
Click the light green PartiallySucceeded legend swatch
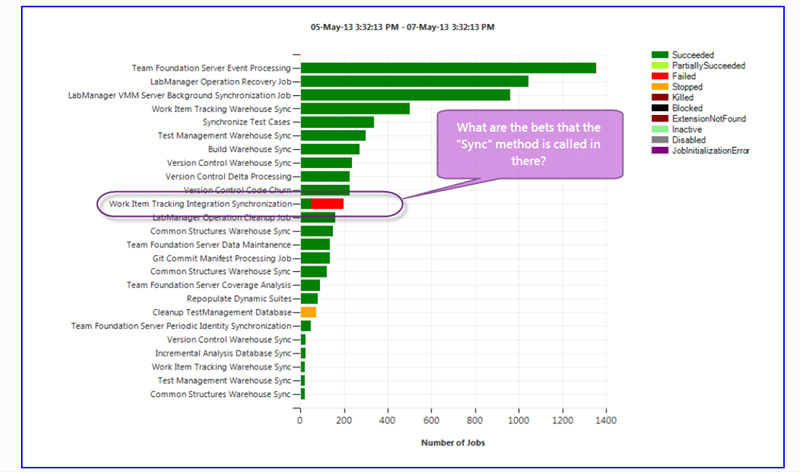[x=660, y=65]
